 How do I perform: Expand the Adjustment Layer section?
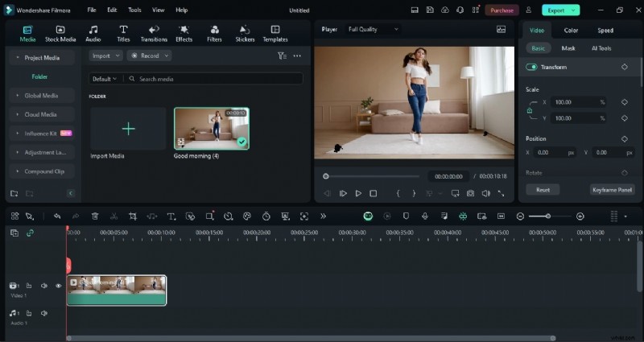click(42, 152)
